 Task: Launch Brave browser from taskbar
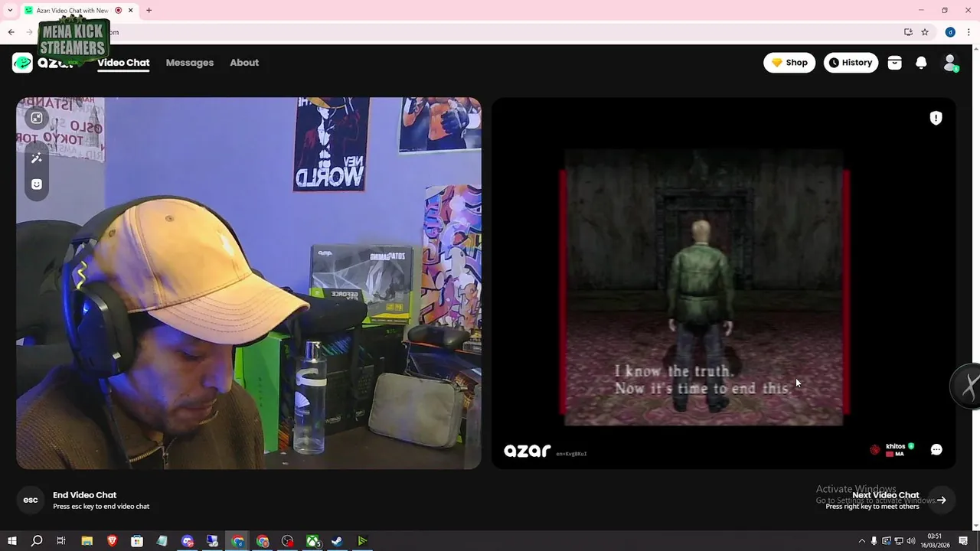[112, 541]
